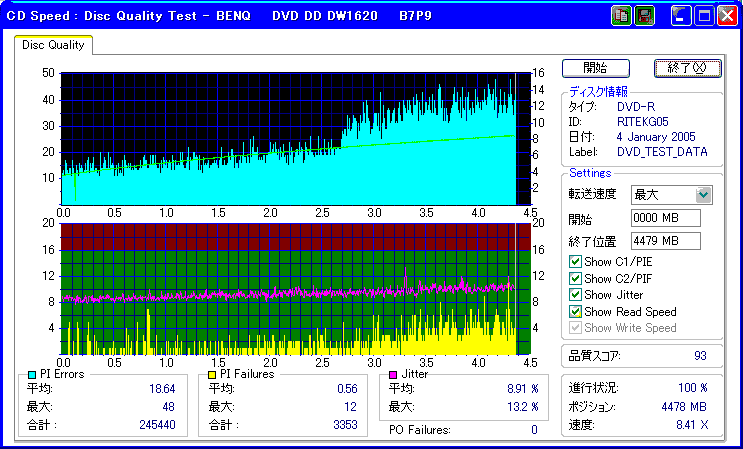Screen dimensions: 743x449
Task: Click PI Failures maximum 12
Action: (x=351, y=407)
